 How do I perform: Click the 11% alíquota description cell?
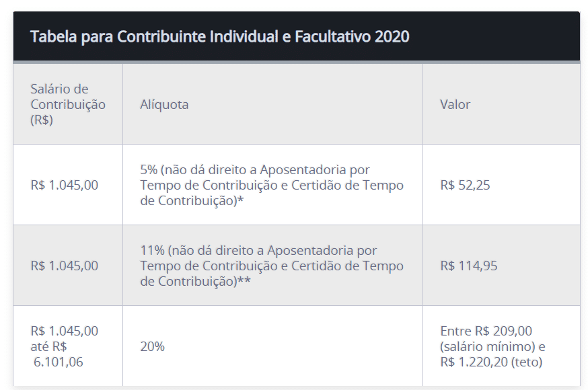[x=272, y=265]
